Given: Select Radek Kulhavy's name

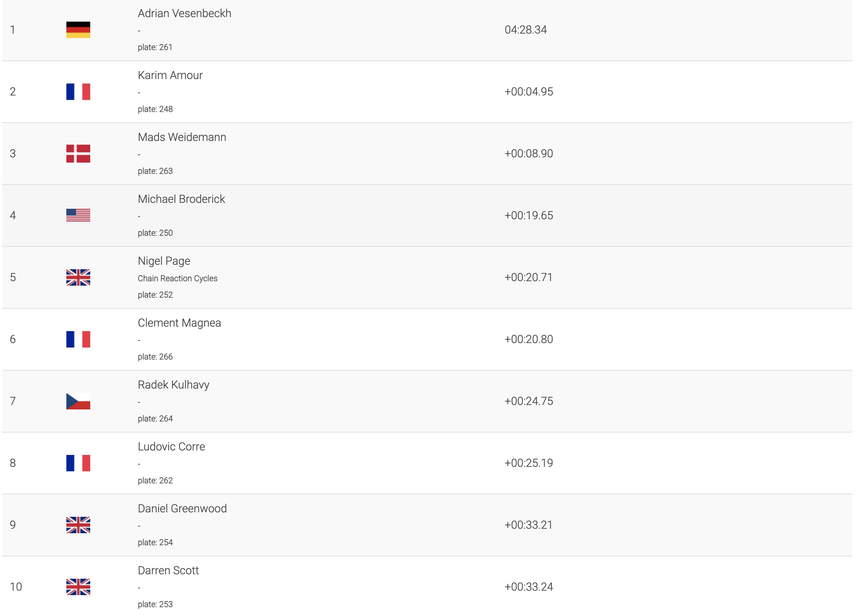Looking at the screenshot, I should [x=173, y=385].
